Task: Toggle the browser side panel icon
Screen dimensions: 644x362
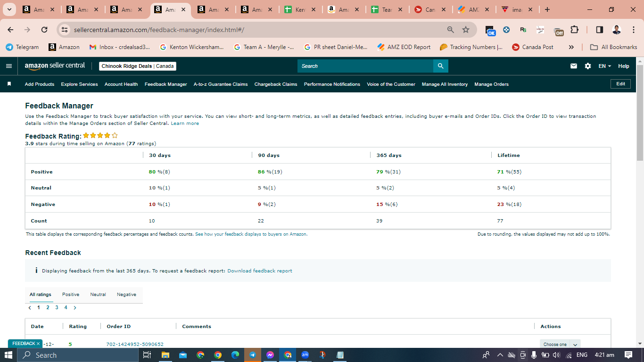Action: pos(600,30)
